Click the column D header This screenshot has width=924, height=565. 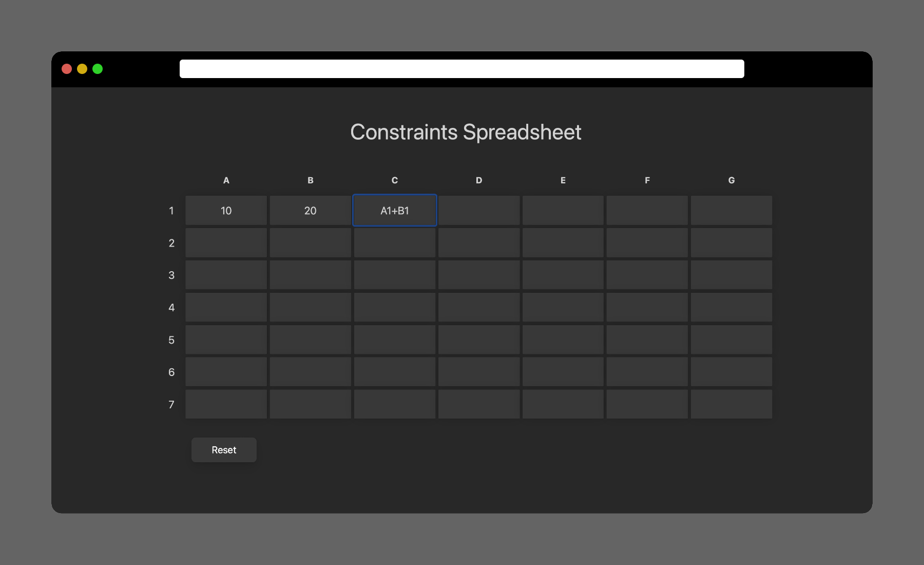[x=479, y=180]
